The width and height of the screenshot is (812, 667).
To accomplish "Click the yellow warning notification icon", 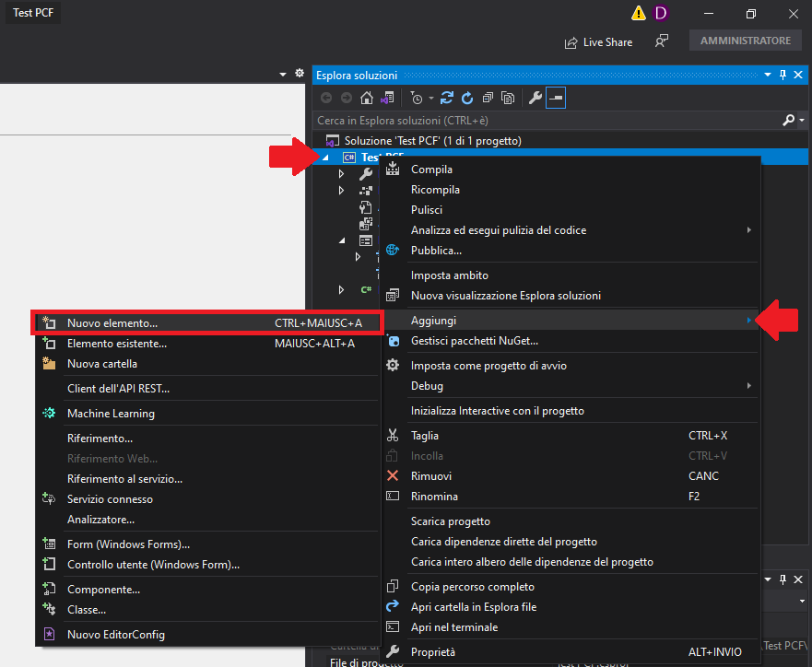I will tap(638, 13).
